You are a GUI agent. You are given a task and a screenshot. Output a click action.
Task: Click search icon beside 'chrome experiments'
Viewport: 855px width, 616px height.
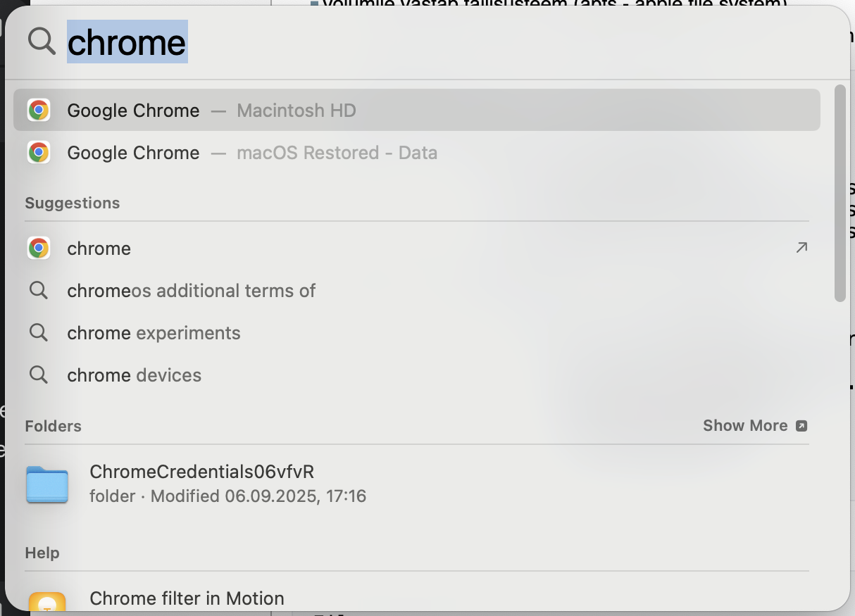[x=39, y=332]
